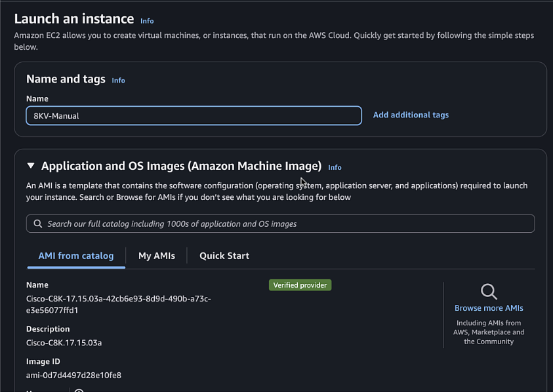Click Image ID value ami-0d7d4497d28e10fe8

click(73, 375)
